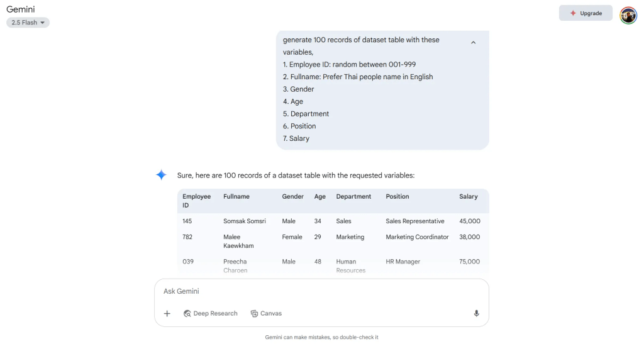Click the Fullname column header
Screen dimensions: 644x344
[236, 196]
